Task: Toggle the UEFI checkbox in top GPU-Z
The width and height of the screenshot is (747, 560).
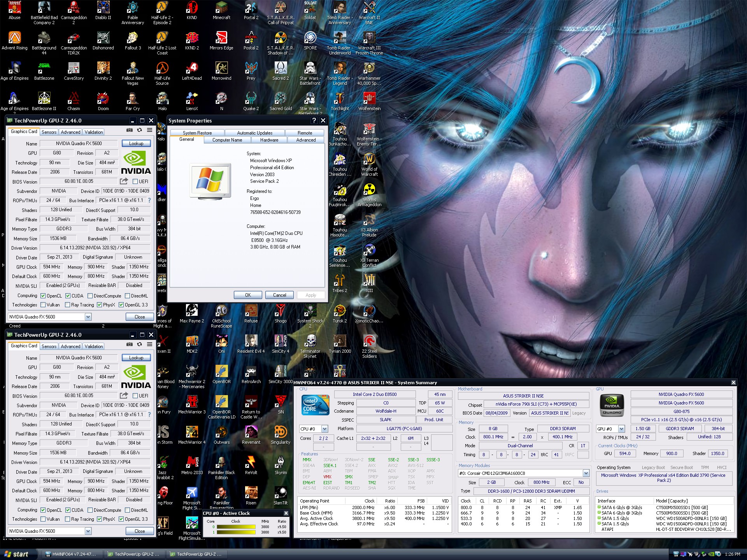Action: 135,182
